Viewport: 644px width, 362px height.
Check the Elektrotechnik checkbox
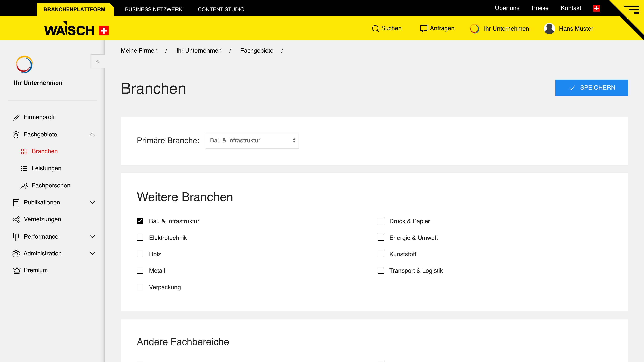point(140,237)
